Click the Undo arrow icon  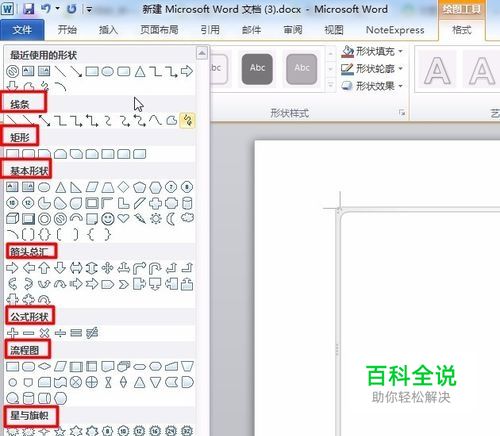pos(46,9)
